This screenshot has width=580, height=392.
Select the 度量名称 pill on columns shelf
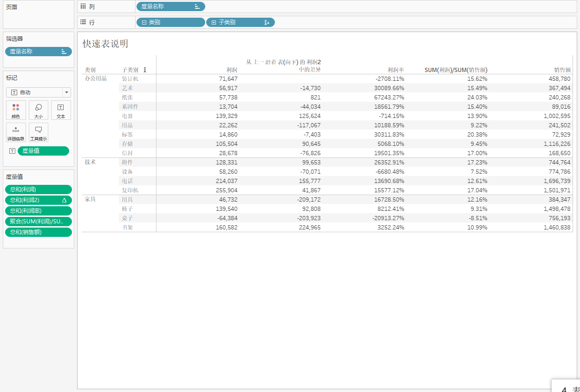coord(170,7)
